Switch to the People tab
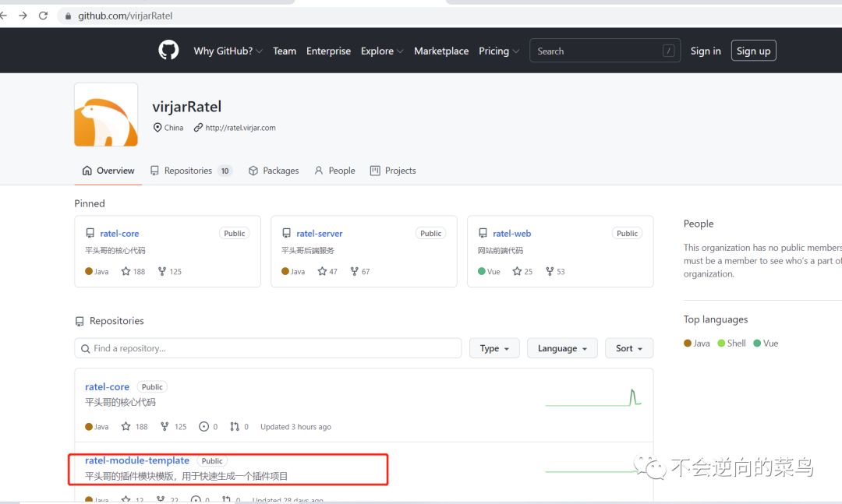Screen dimensions: 842x504 click(x=334, y=171)
